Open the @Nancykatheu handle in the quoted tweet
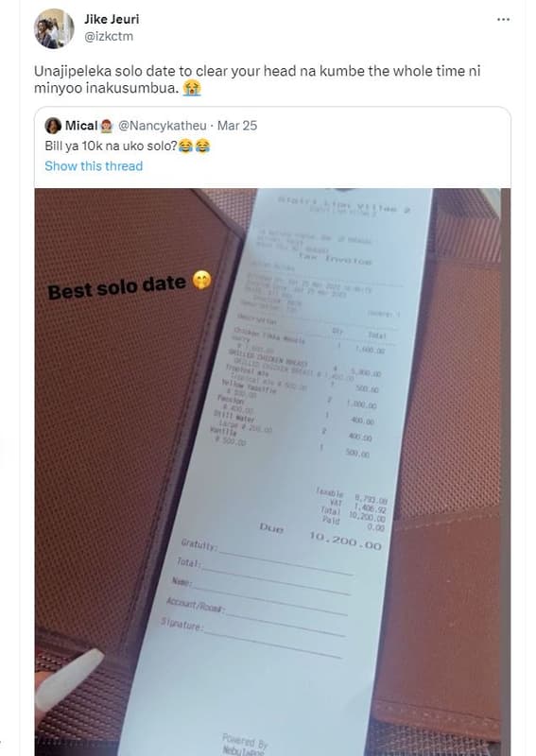Screen dimensions: 536x756 coord(162,126)
